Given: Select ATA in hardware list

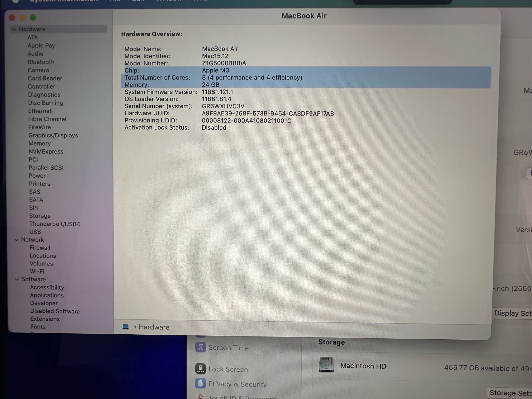Looking at the screenshot, I should coord(33,37).
